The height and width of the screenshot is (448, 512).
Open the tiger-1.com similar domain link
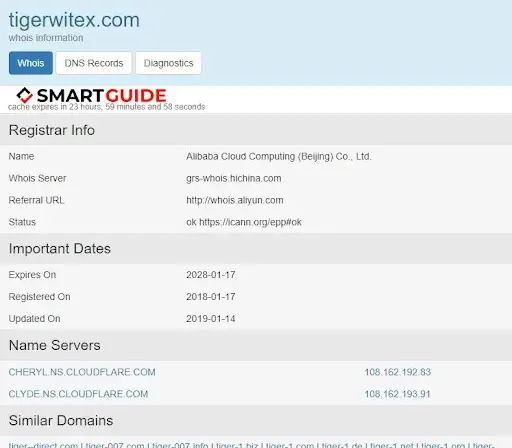click(x=288, y=445)
